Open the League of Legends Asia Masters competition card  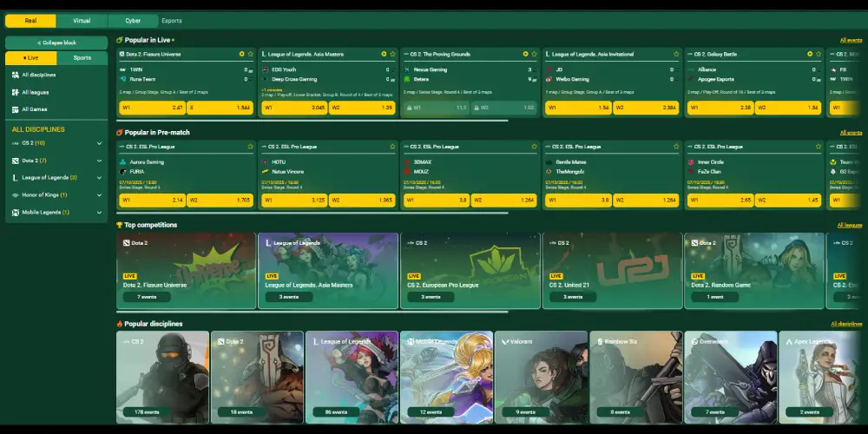pyautogui.click(x=328, y=271)
